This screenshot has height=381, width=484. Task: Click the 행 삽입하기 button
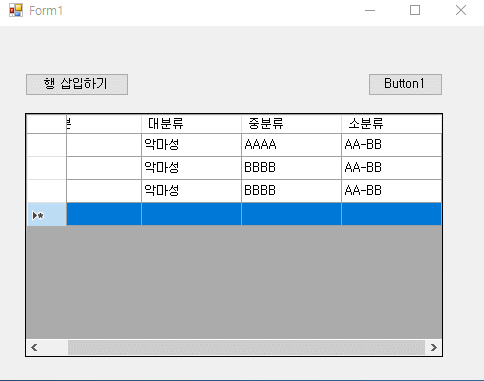[77, 84]
